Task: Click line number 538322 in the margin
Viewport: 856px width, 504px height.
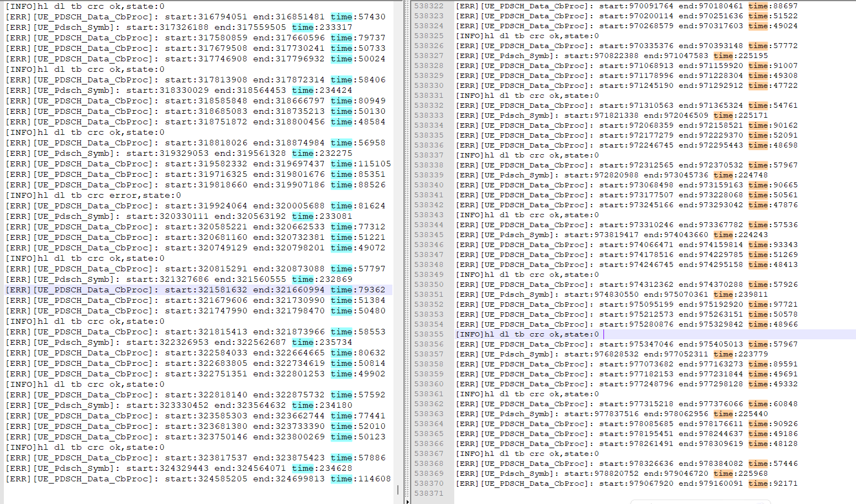Action: point(429,6)
